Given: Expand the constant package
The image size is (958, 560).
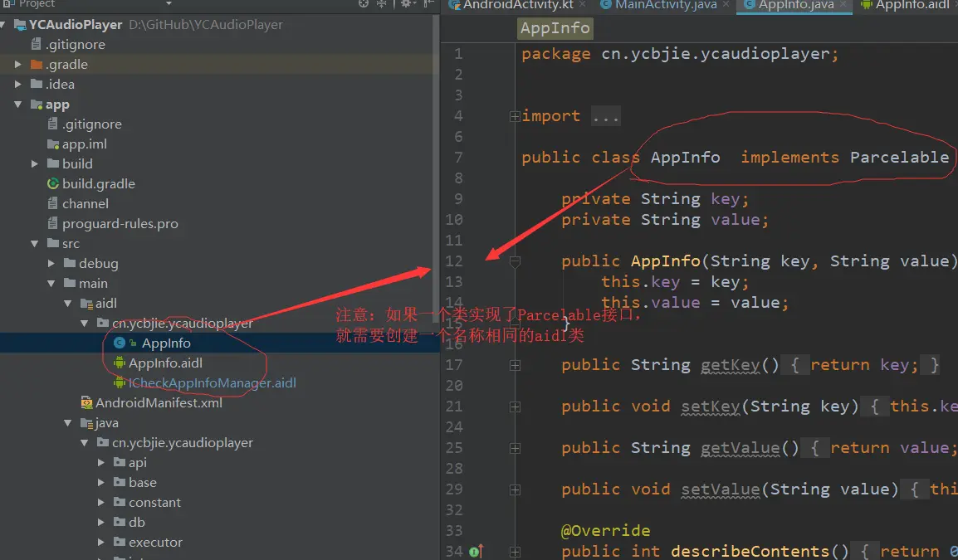Looking at the screenshot, I should click(101, 502).
